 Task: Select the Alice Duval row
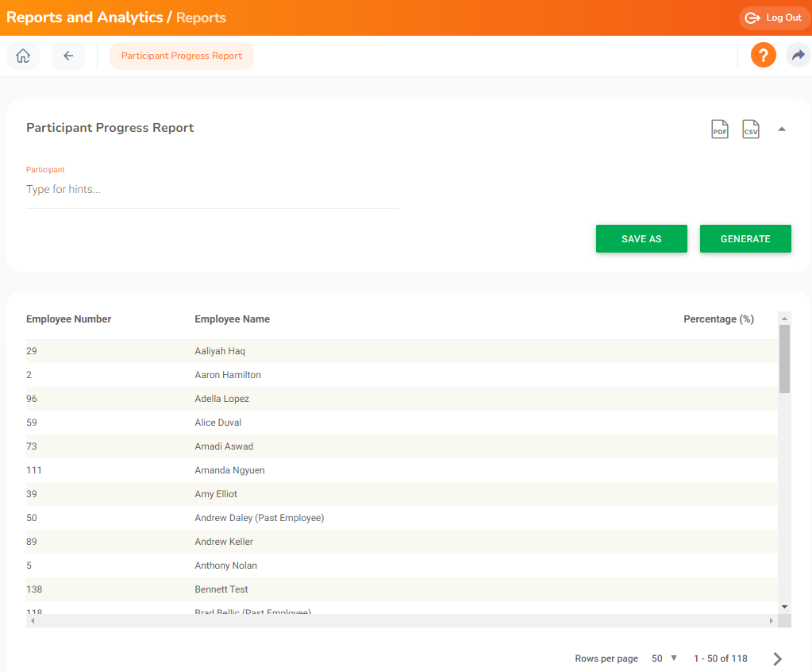coord(402,423)
